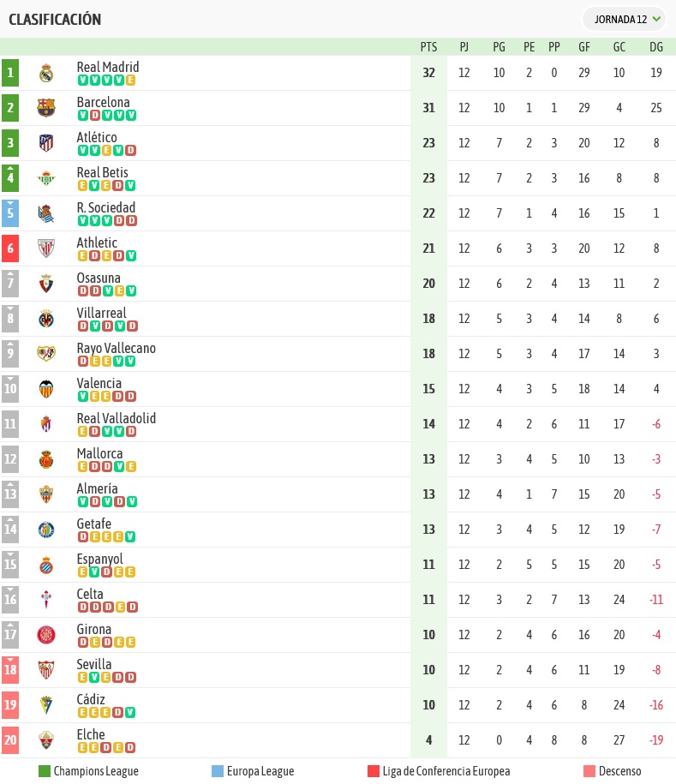Click the Villarreal crest icon
The height and width of the screenshot is (784, 676).
pos(46,319)
